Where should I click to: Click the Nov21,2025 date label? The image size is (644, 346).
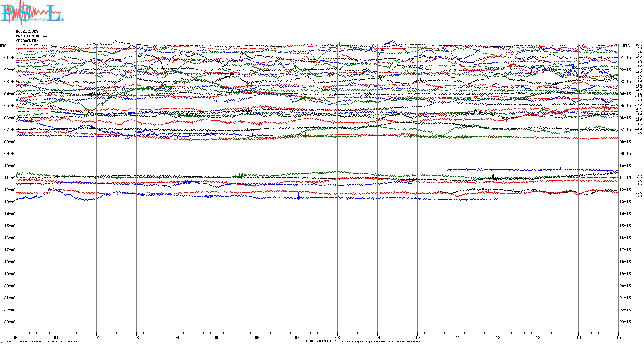click(x=27, y=31)
